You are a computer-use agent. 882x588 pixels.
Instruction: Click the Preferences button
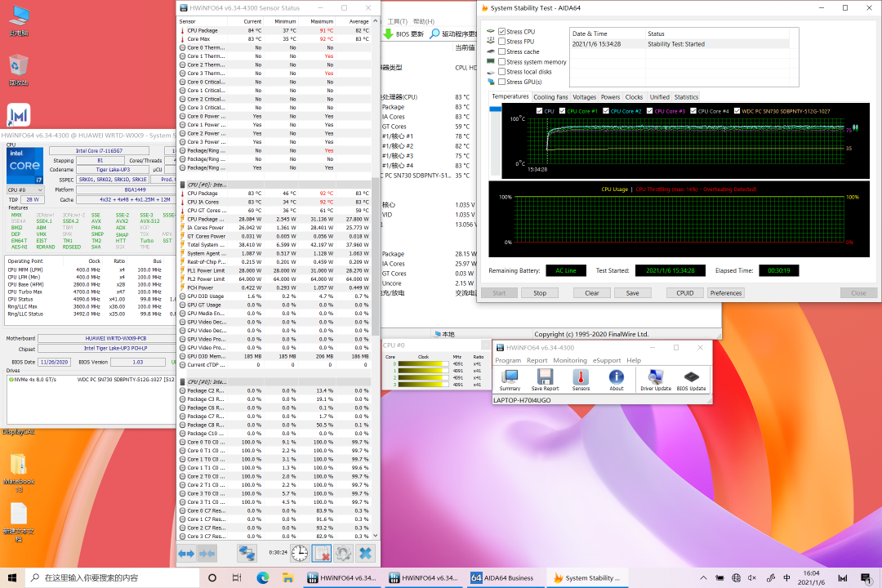click(x=725, y=292)
